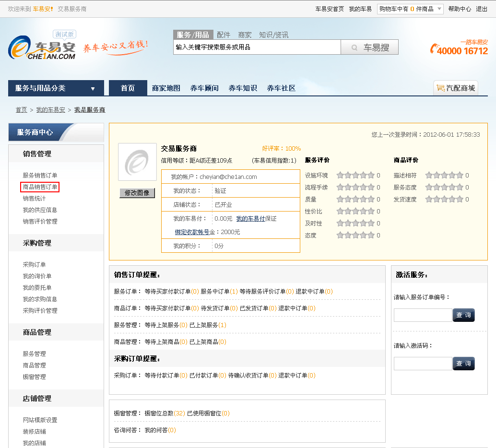Image resolution: width=496 pixels, height=448 pixels.
Task: Click the phone hotline 40000 16712 icon
Action: (434, 49)
